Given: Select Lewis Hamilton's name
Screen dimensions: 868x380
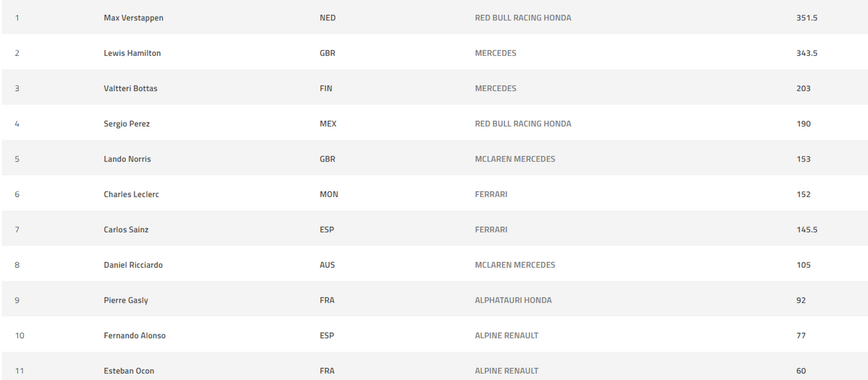Looking at the screenshot, I should point(132,54).
